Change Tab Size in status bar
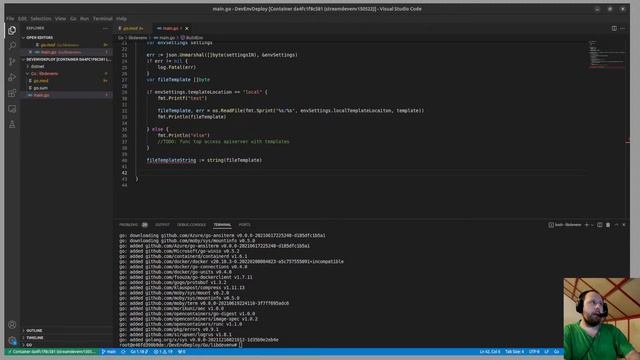640x360 pixels. click(514, 351)
